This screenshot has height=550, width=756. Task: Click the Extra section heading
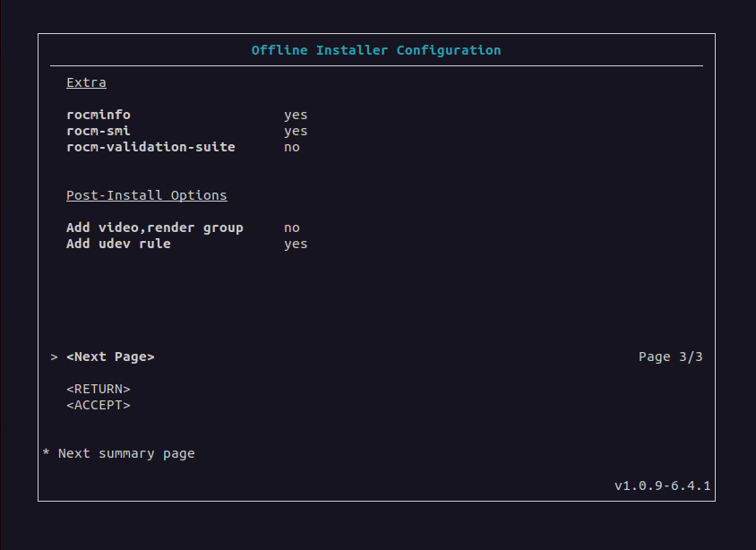coord(86,82)
